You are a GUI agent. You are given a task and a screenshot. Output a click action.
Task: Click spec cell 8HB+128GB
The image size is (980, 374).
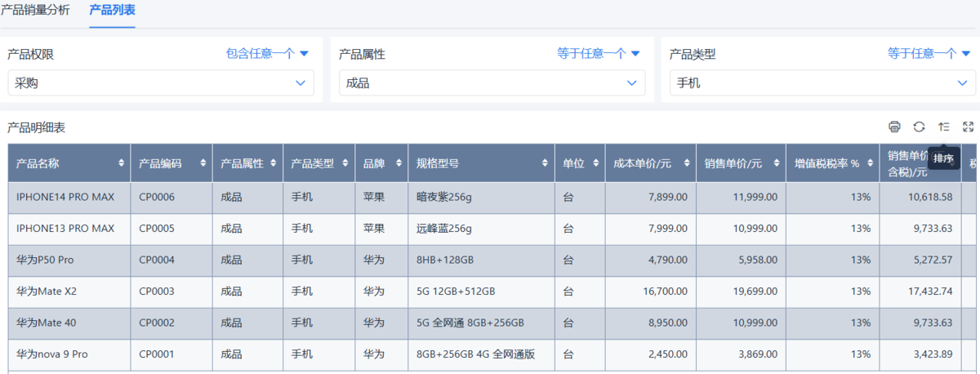coord(445,260)
